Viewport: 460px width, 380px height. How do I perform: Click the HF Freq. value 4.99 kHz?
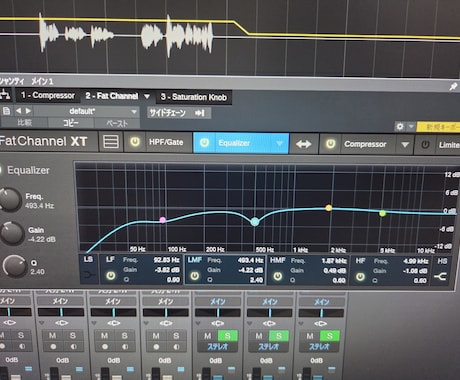click(x=415, y=261)
